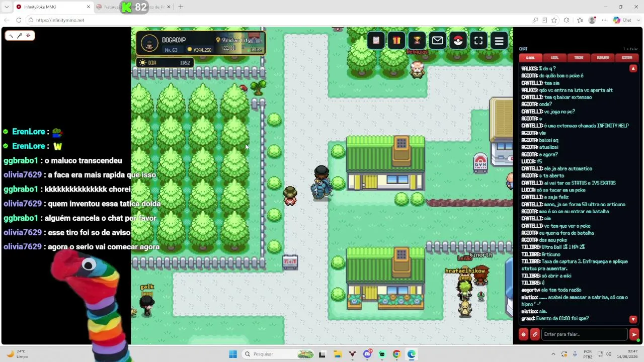Open the Pokeball menu icon
Image resolution: width=644 pixels, height=362 pixels.
pos(458,41)
